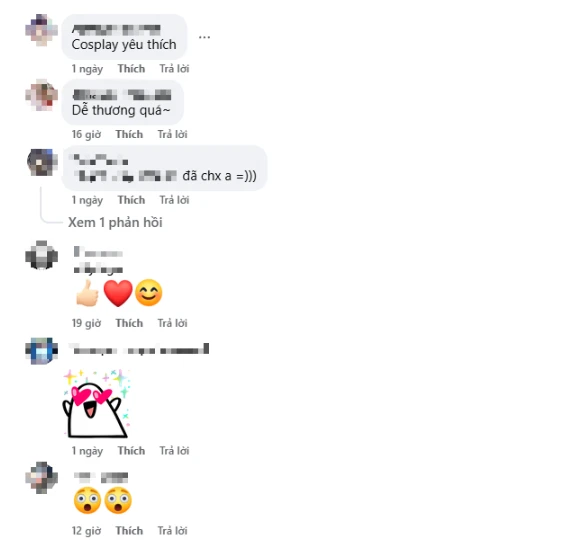Click the thumbs-up emoji in comment

tap(87, 293)
